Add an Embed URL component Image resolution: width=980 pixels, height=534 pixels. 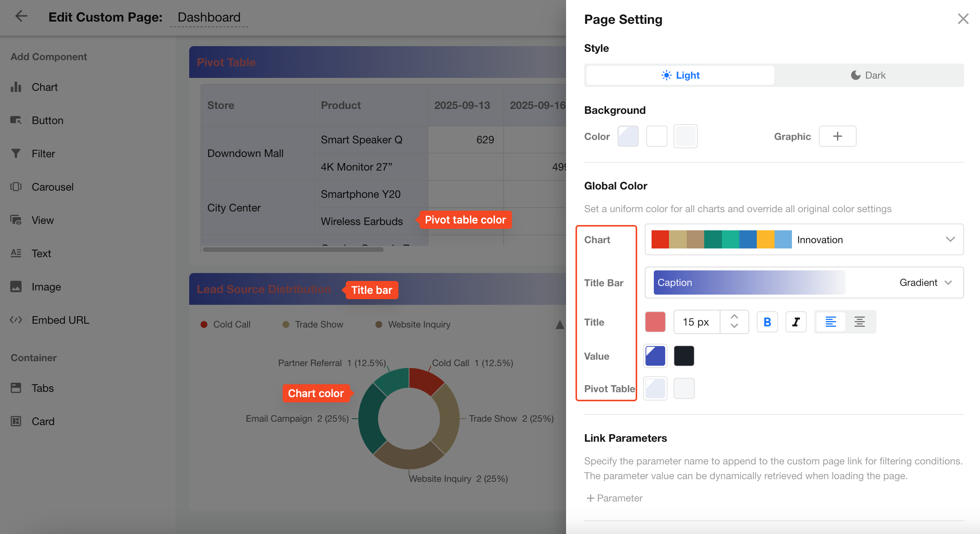[60, 320]
